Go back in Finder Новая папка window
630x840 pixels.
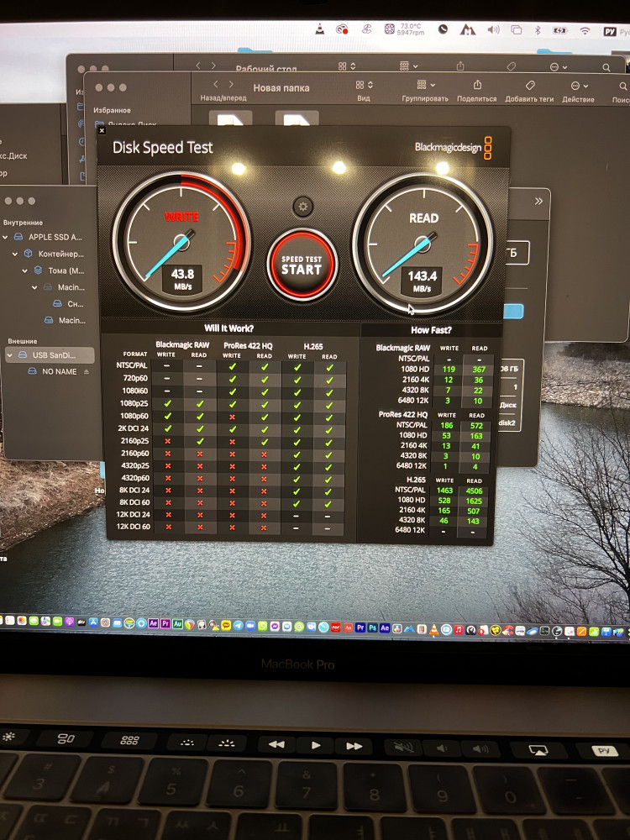pos(215,85)
